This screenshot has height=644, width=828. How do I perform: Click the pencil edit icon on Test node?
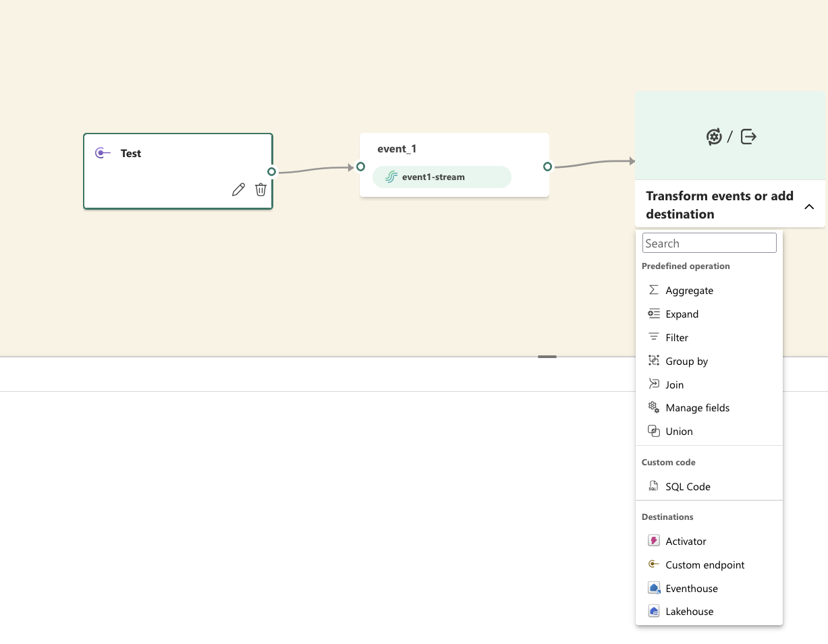point(238,190)
